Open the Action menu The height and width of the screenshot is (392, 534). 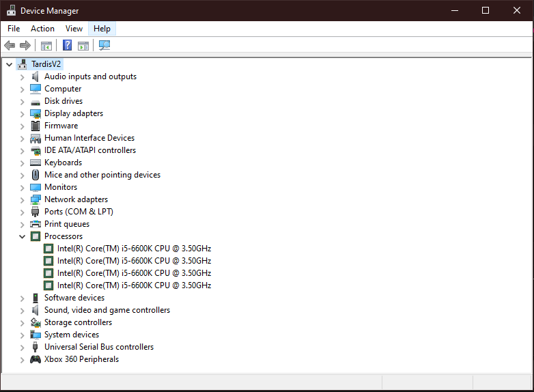42,29
